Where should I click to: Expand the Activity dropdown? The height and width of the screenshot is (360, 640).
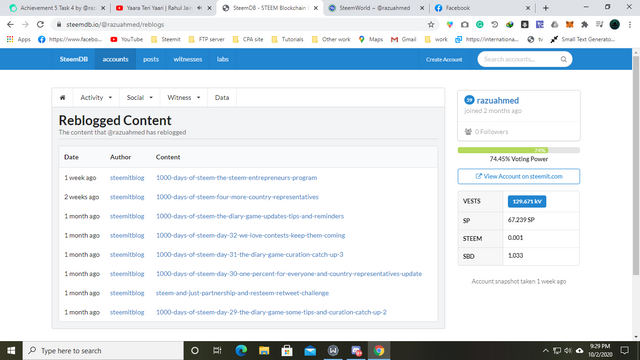point(96,98)
